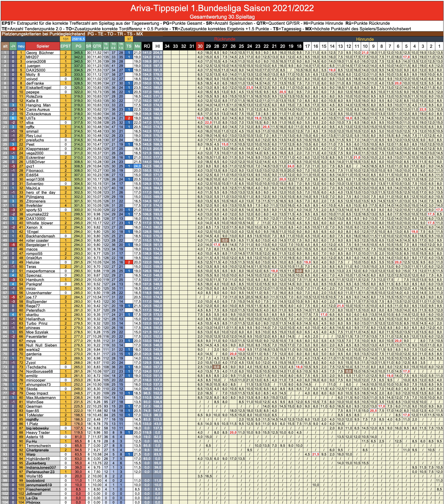The image size is (444, 504).
Task: Select the Mx column header
Action: coord(137,46)
